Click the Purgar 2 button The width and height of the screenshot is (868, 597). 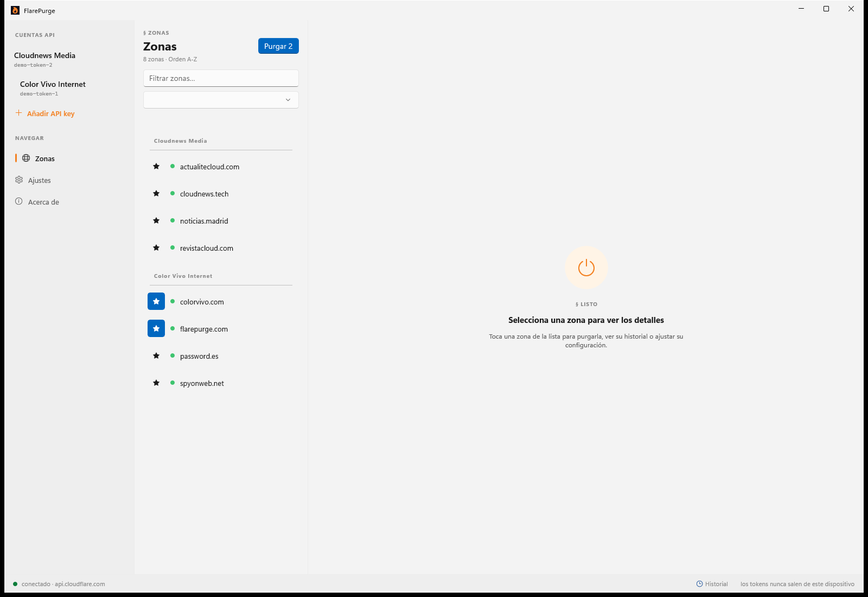click(278, 46)
